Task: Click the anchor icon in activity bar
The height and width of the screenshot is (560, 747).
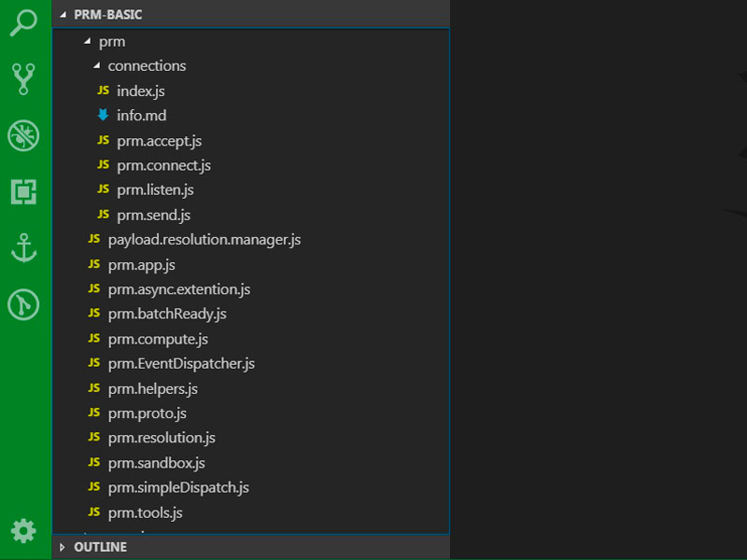Action: [x=23, y=248]
